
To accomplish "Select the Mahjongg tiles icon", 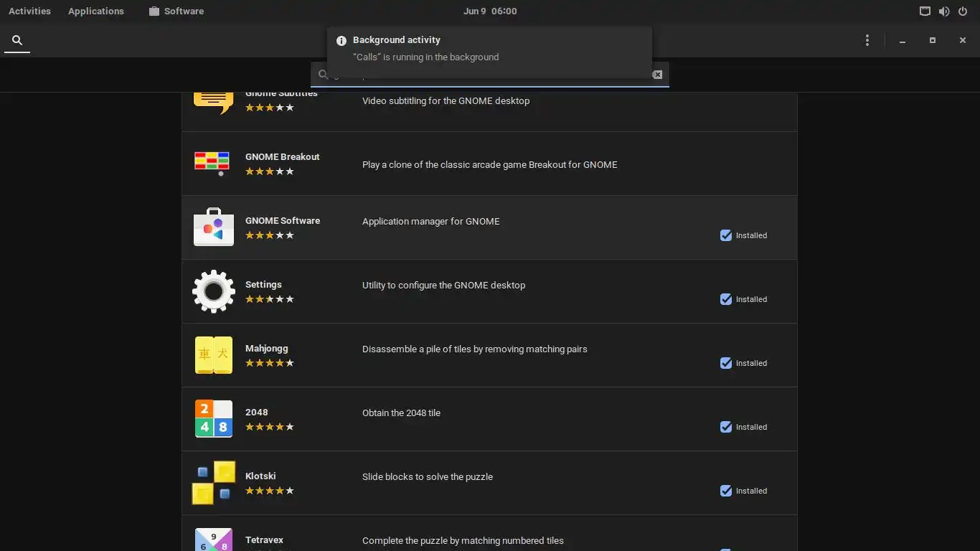I will tap(214, 355).
